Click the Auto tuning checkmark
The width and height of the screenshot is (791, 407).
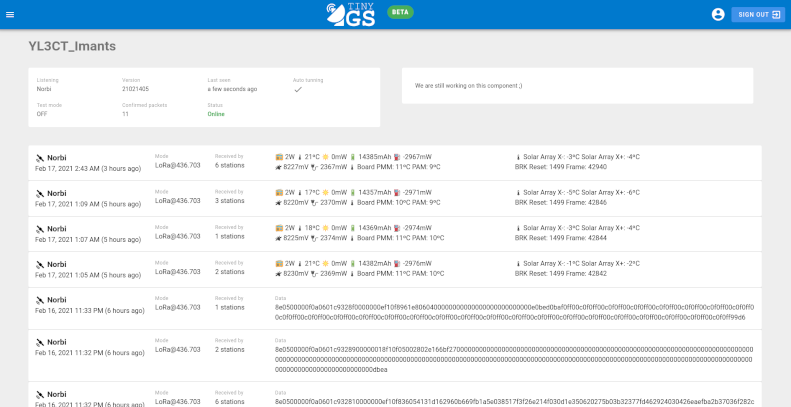[298, 89]
